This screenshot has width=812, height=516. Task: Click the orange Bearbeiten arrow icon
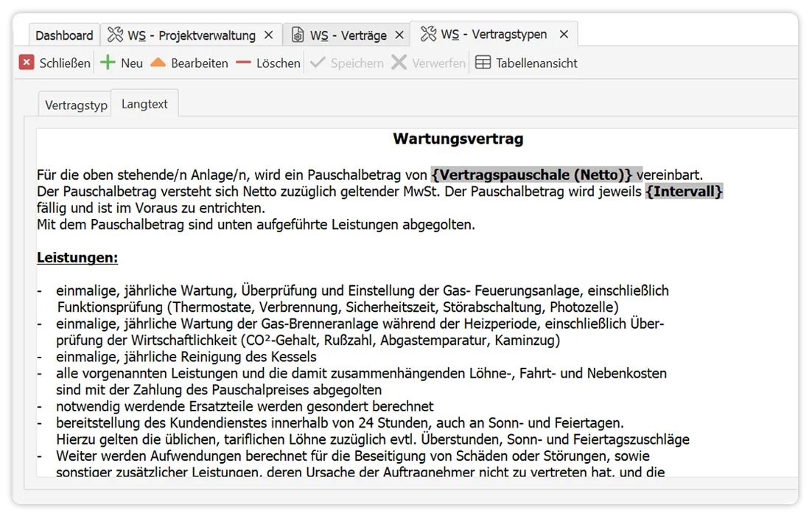click(x=158, y=63)
